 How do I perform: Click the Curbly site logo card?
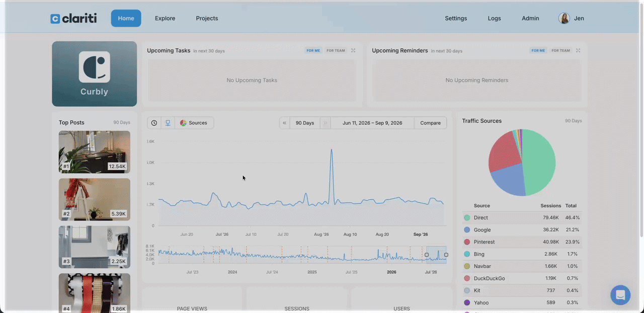94,74
